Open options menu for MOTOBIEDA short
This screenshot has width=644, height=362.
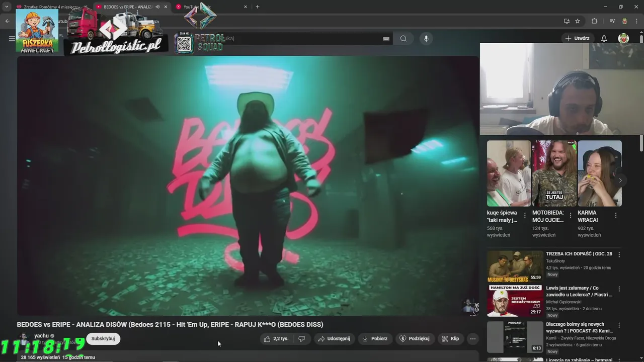[x=570, y=215]
